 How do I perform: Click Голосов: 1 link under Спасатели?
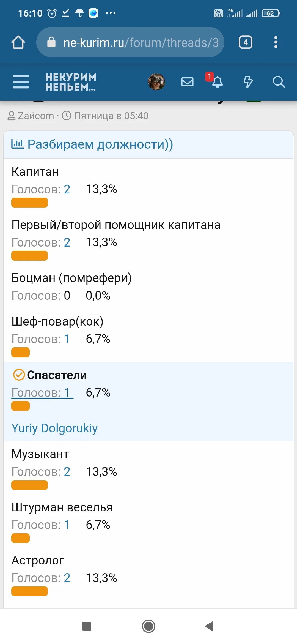pyautogui.click(x=42, y=392)
